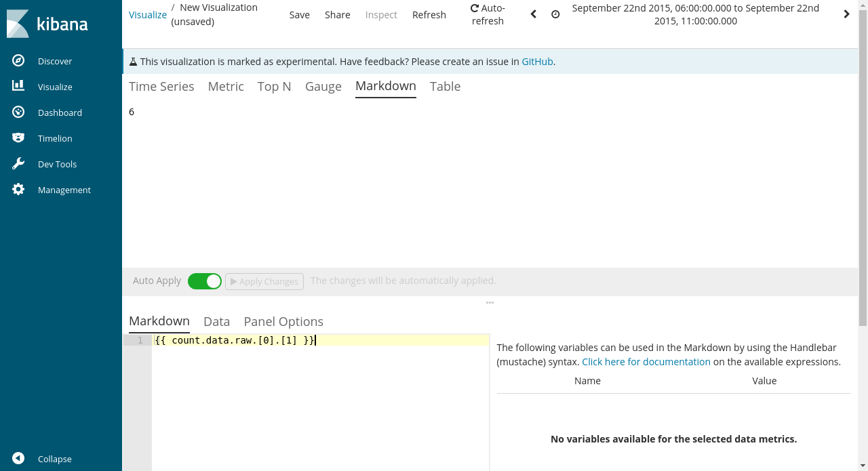Open the Timelion app
Image resolution: width=868 pixels, height=471 pixels.
pos(54,138)
